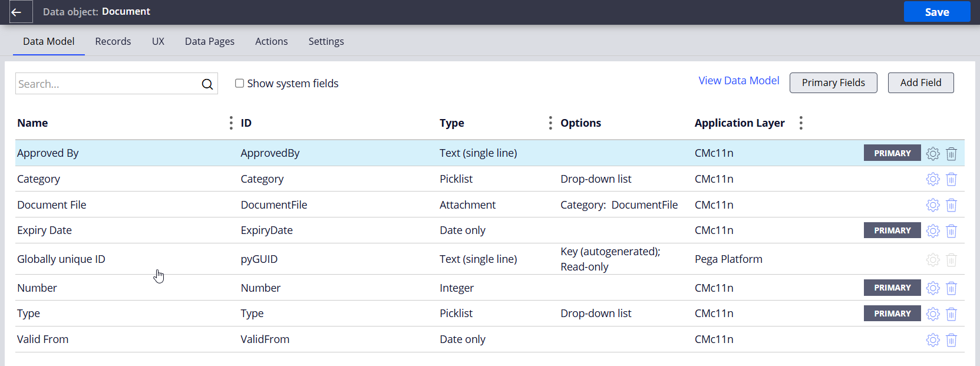Image resolution: width=980 pixels, height=366 pixels.
Task: Open Name column options menu
Action: [x=231, y=123]
